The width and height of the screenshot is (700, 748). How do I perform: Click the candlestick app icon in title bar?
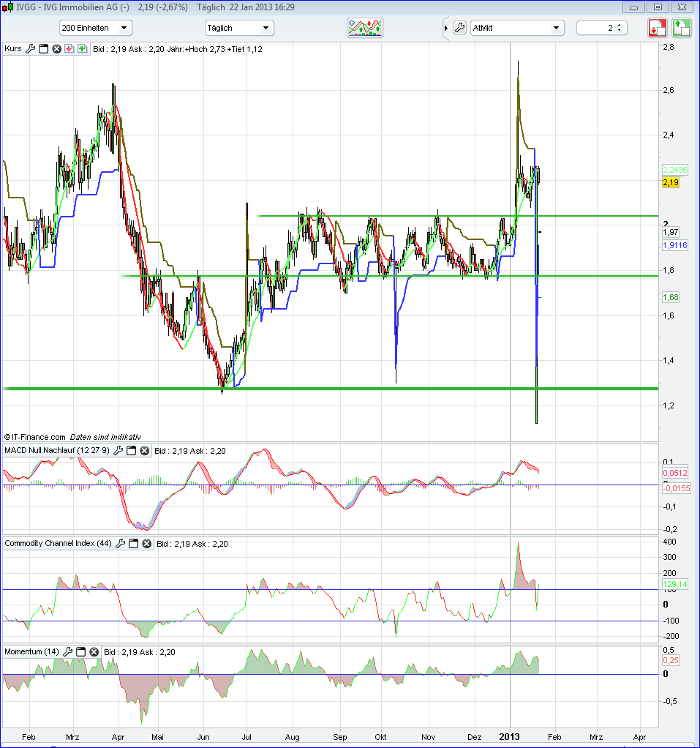(7, 7)
